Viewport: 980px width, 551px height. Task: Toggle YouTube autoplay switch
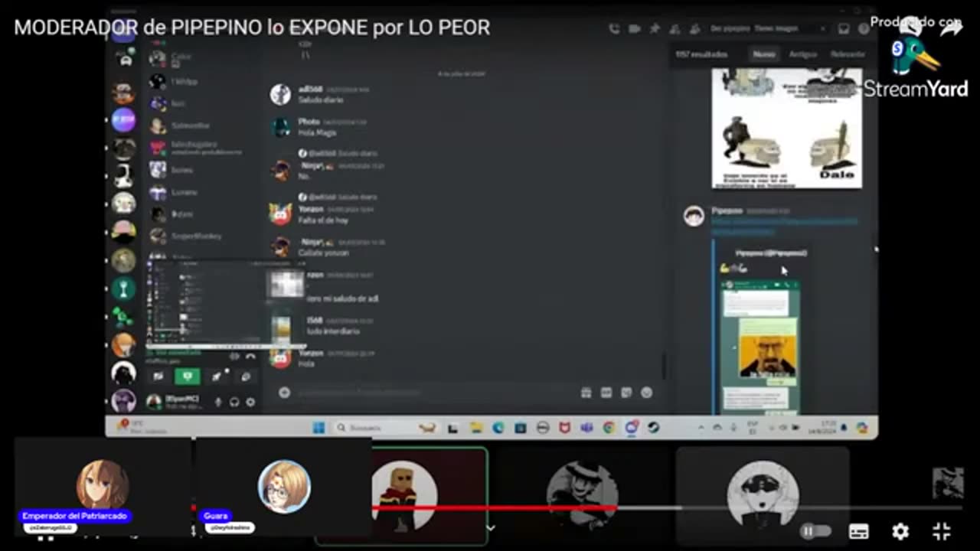click(x=816, y=530)
